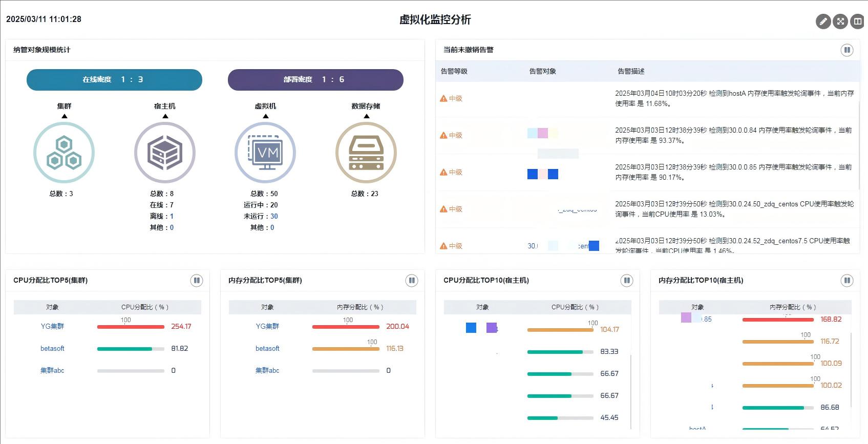This screenshot has height=444, width=868.
Task: Click the cluster hexagons icon
Action: click(x=64, y=153)
